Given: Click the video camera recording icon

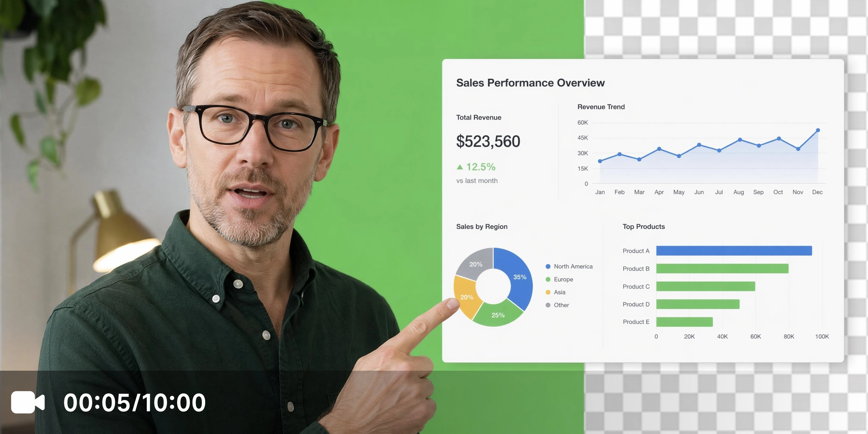Looking at the screenshot, I should click(x=28, y=402).
